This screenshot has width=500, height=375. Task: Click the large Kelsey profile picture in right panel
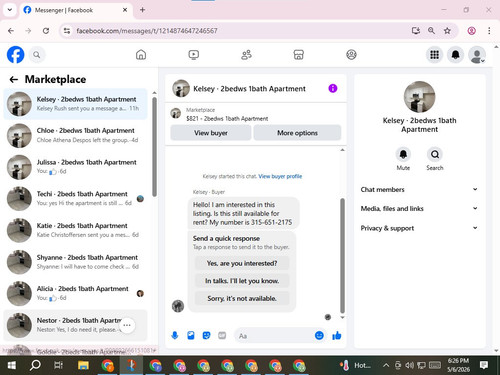pyautogui.click(x=419, y=97)
